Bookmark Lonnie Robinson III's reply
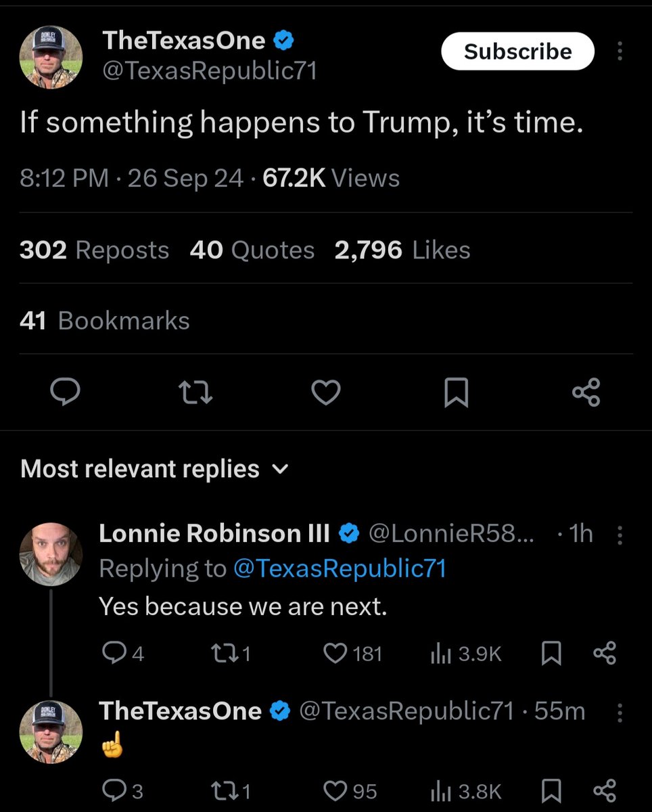Screen dimensions: 652x812 (552, 653)
